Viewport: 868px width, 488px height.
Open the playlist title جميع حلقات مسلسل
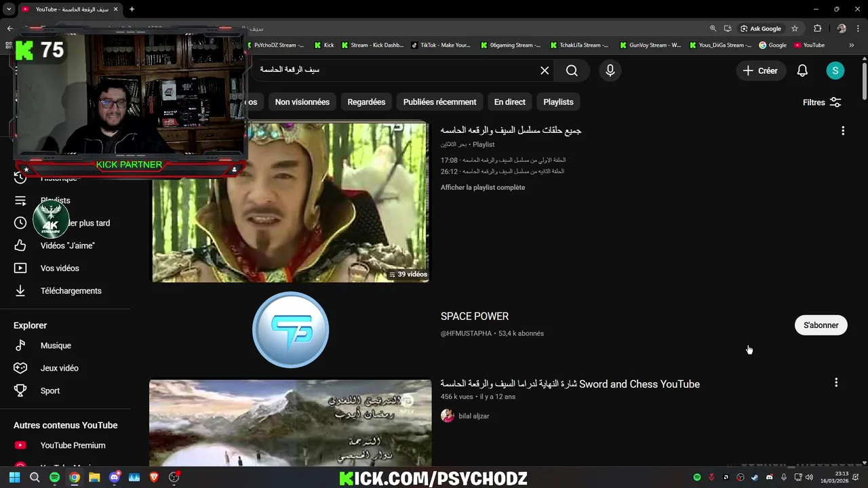[x=511, y=130]
